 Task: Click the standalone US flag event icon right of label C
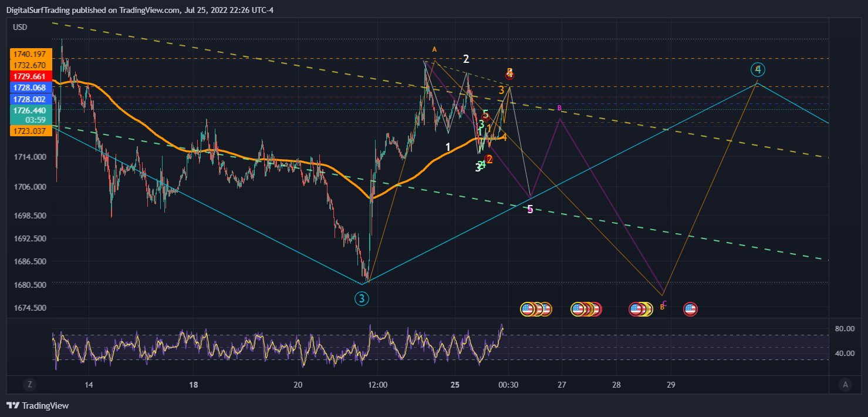[x=690, y=309]
